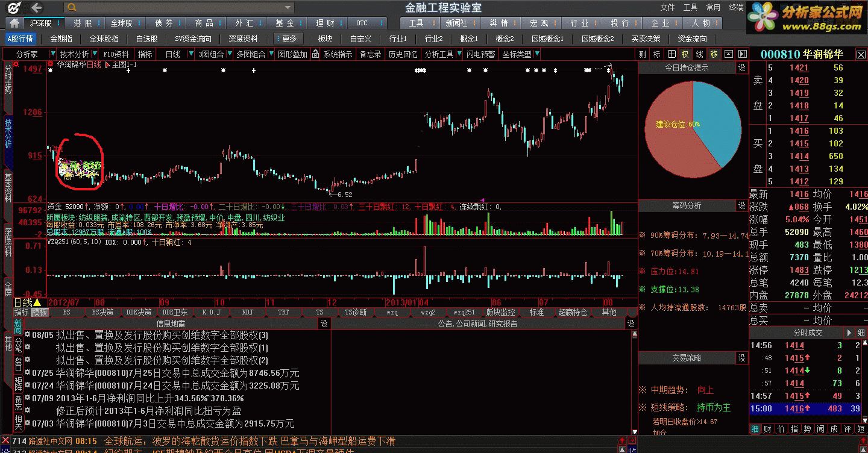Click the skip-to-end arrow icon in chart toolbar
868x453 pixels.
(x=743, y=54)
